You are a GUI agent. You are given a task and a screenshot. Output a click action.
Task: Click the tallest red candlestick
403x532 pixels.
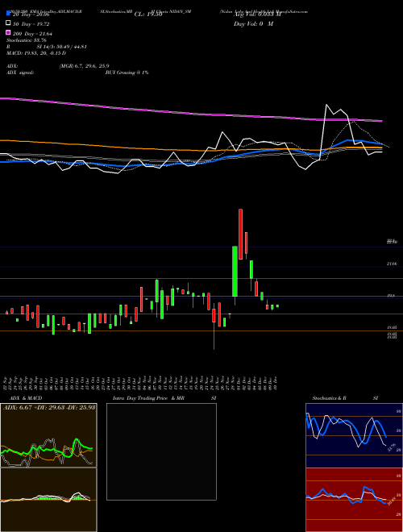(240, 234)
